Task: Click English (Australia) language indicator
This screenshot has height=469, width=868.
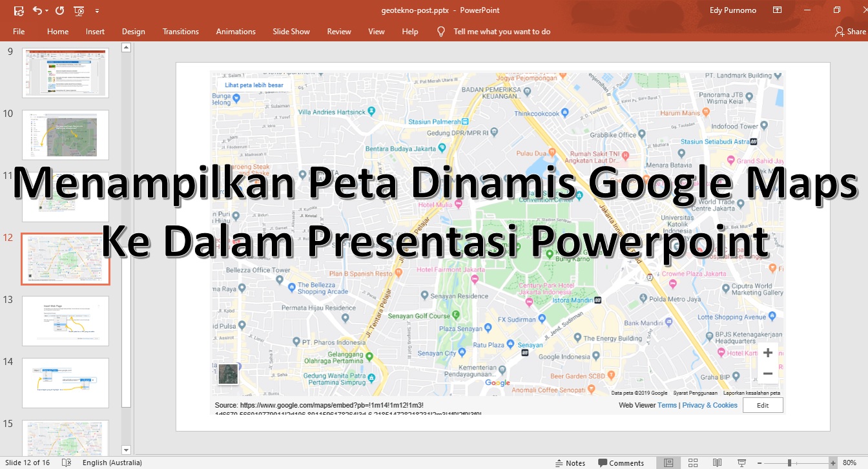Action: [112, 463]
